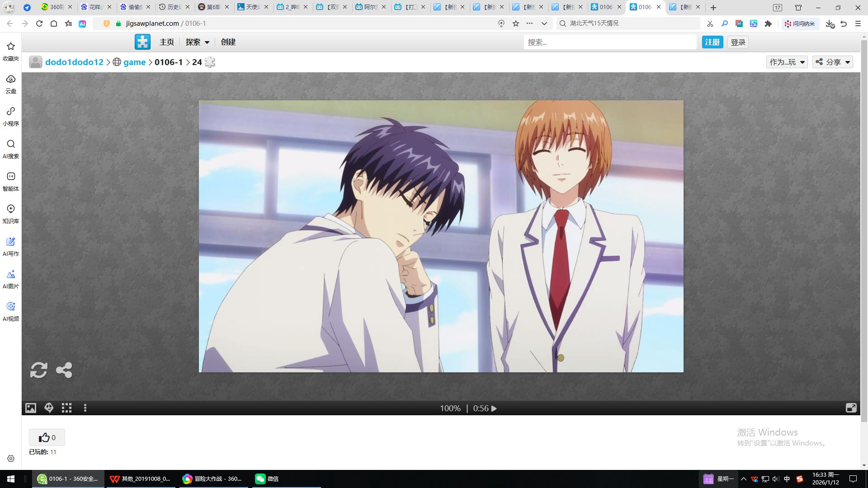
Task: Go to the 主页 menu item
Action: (166, 42)
